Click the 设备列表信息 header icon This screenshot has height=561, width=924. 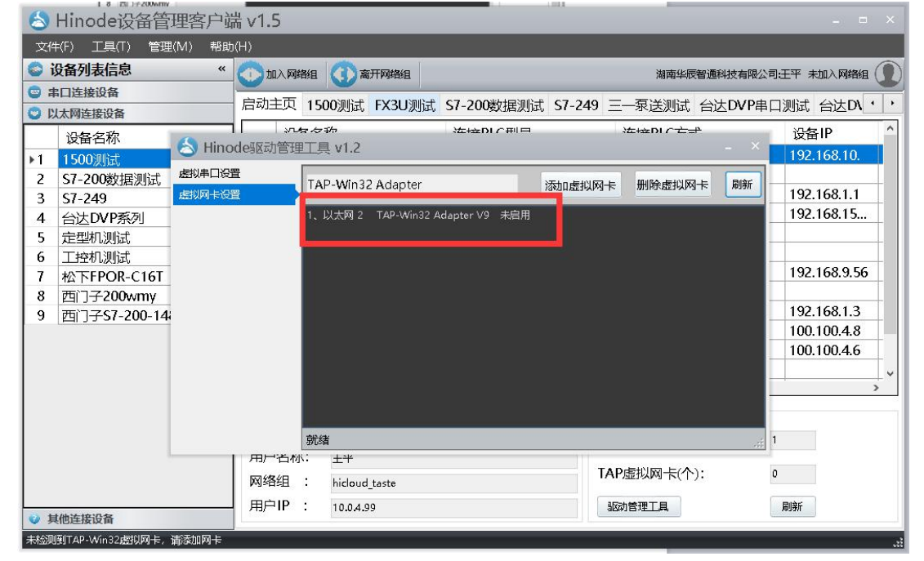click(x=36, y=70)
